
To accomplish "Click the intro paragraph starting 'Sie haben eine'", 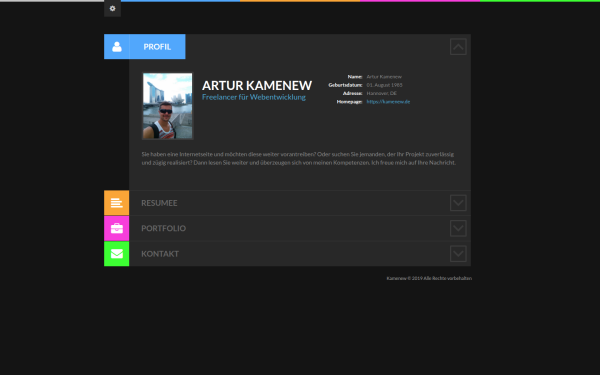I will [298, 158].
